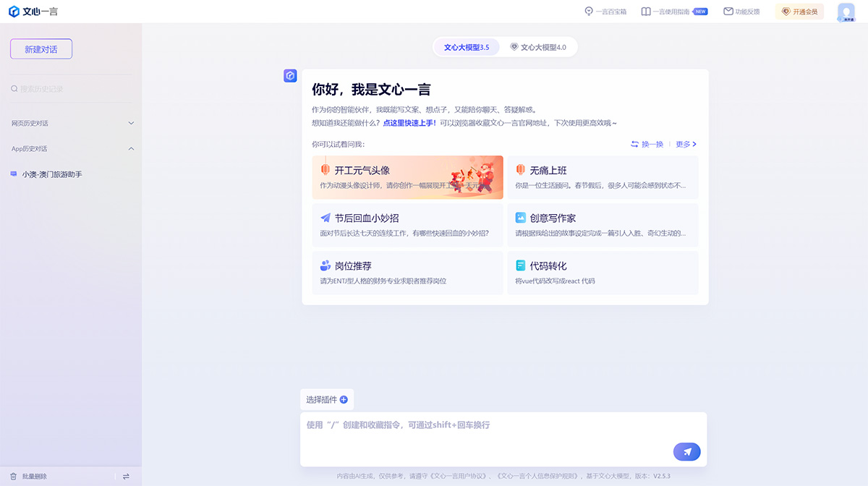Collapse the App历史对话 section
Viewport: 868px width, 486px height.
click(132, 148)
